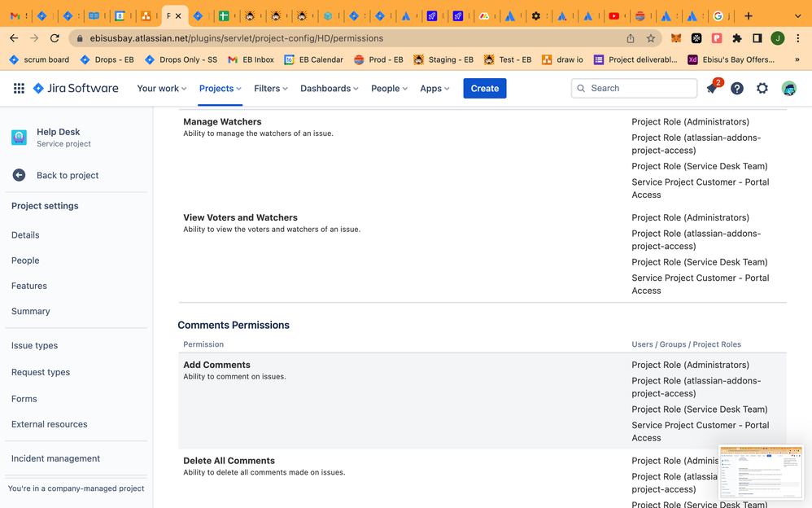
Task: Open the Jira help icon
Action: coord(737,88)
